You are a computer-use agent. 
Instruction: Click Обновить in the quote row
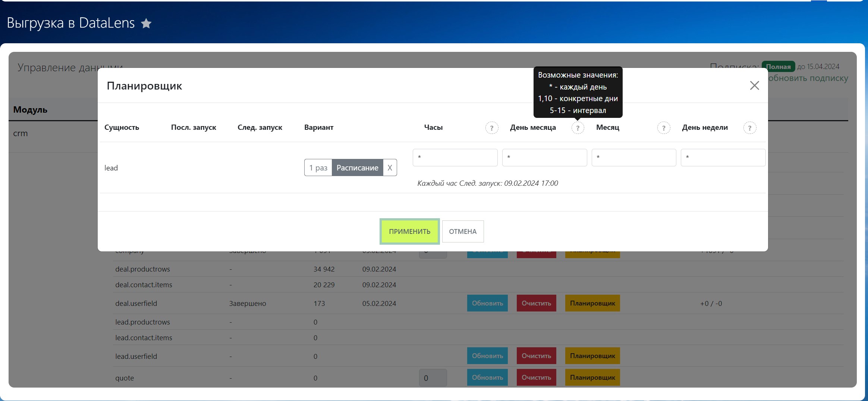coord(487,377)
